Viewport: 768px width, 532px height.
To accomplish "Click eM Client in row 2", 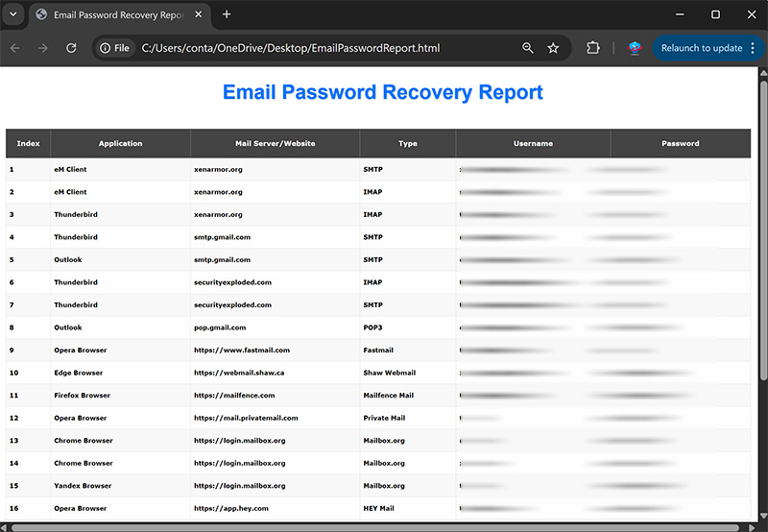I will (x=70, y=192).
